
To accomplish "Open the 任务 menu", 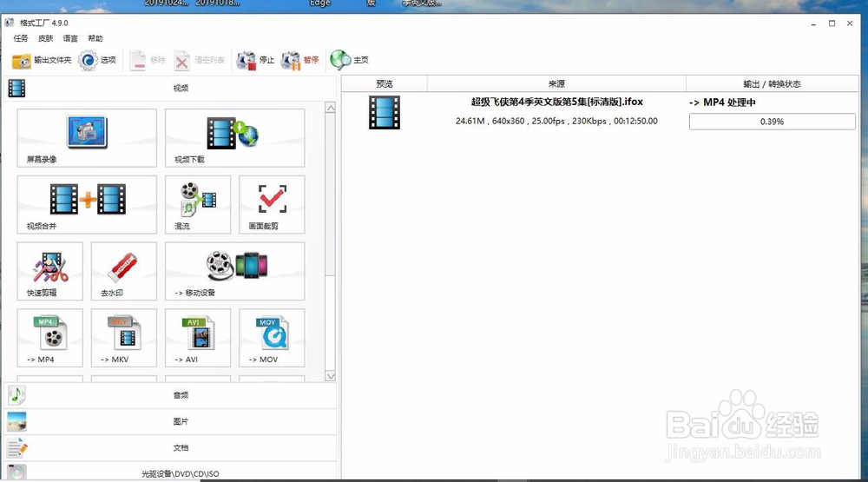I will pos(21,38).
